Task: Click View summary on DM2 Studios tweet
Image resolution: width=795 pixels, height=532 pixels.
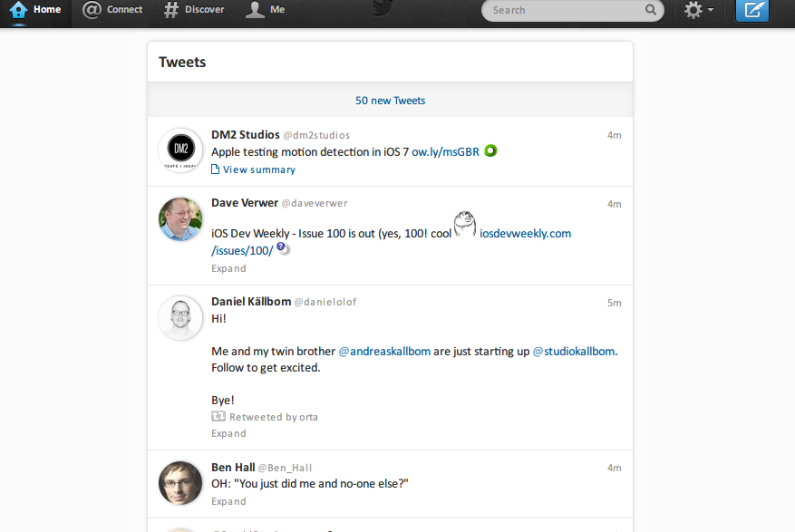Action: click(x=259, y=169)
